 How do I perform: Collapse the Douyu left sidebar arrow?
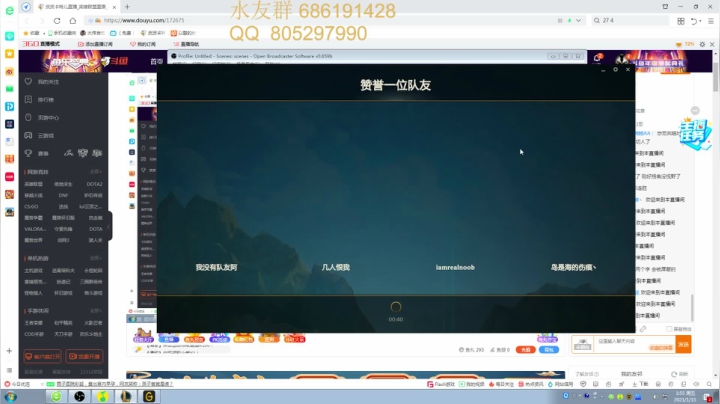(109, 226)
